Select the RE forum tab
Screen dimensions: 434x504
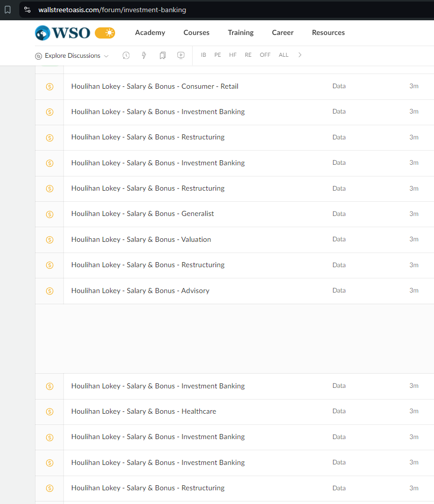248,55
